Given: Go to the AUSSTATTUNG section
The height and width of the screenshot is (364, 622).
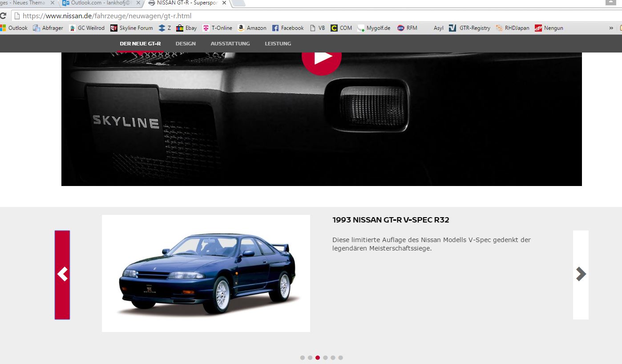Looking at the screenshot, I should pos(230,44).
